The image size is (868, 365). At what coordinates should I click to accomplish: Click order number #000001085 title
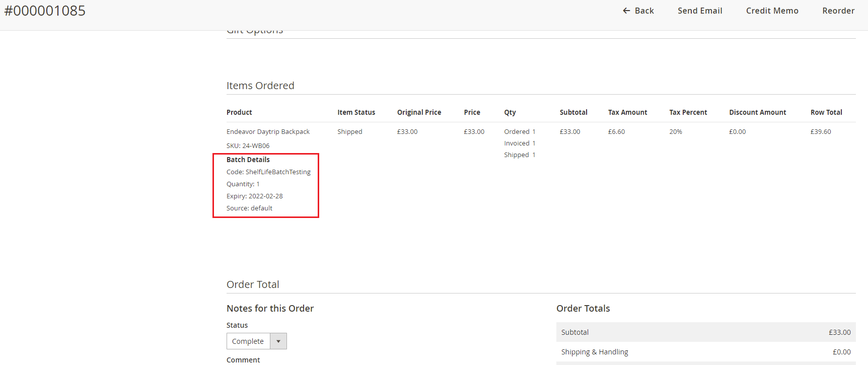pos(45,11)
